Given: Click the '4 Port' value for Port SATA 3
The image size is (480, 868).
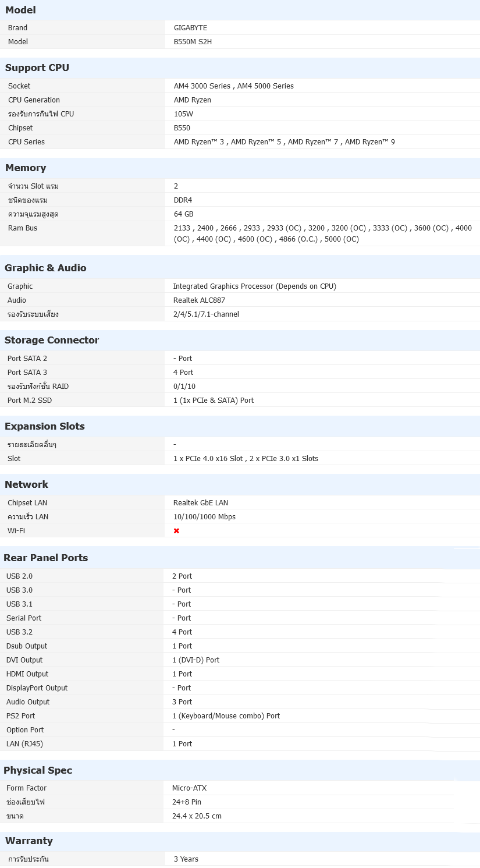Looking at the screenshot, I should pos(183,373).
